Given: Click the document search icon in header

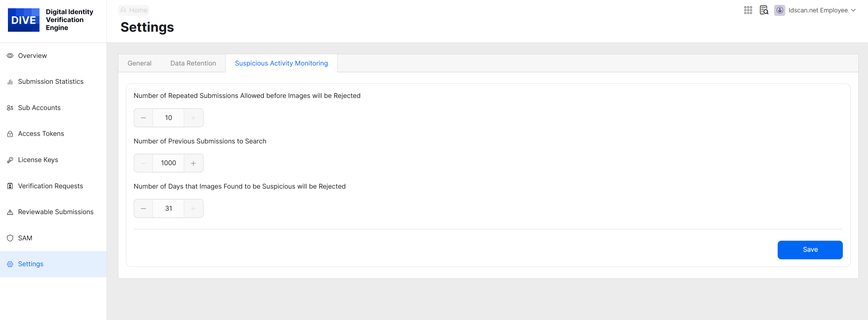Looking at the screenshot, I should tap(764, 10).
